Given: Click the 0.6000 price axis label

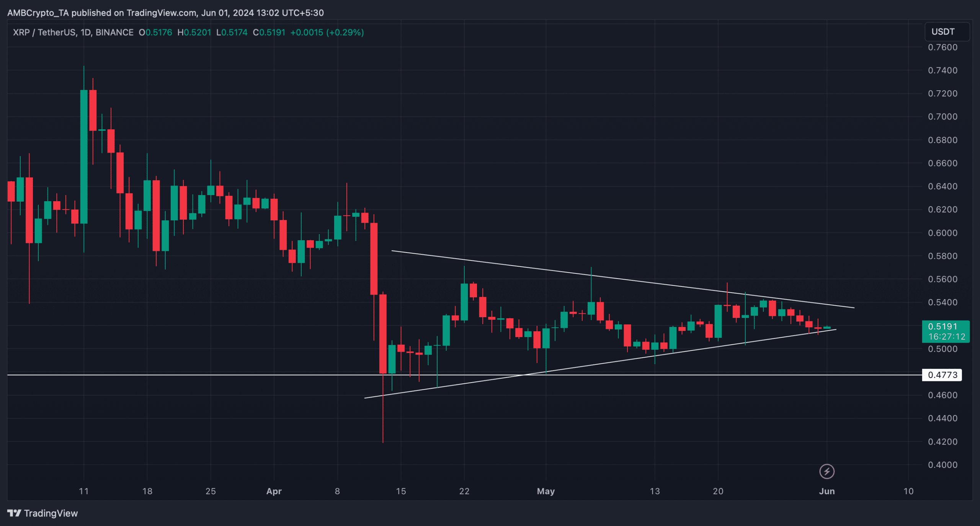Looking at the screenshot, I should coord(942,233).
